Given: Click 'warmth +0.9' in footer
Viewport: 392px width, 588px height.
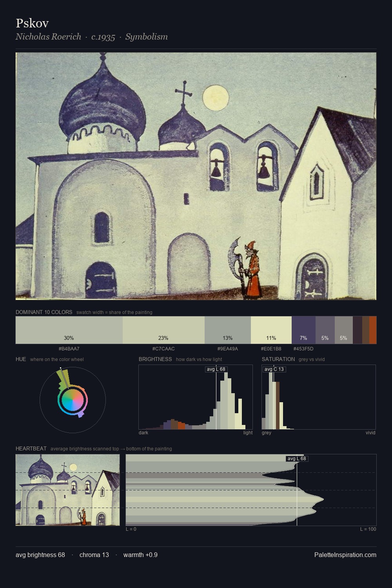Looking at the screenshot, I should [140, 555].
